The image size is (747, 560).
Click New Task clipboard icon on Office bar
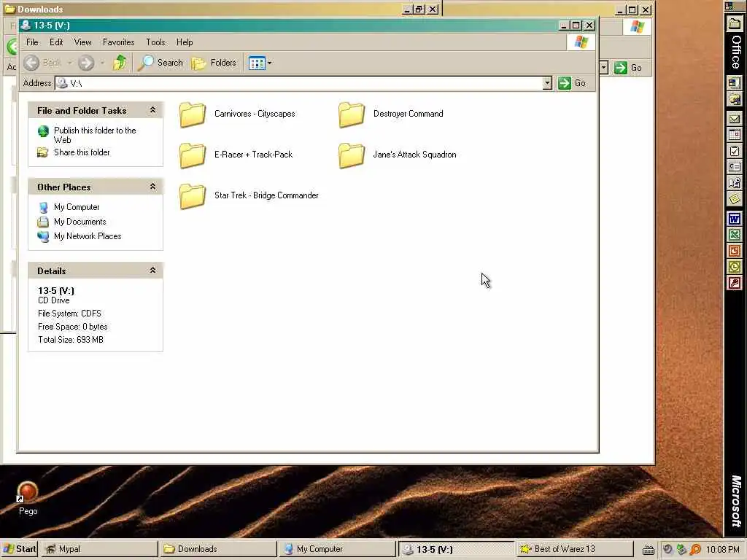coord(735,152)
